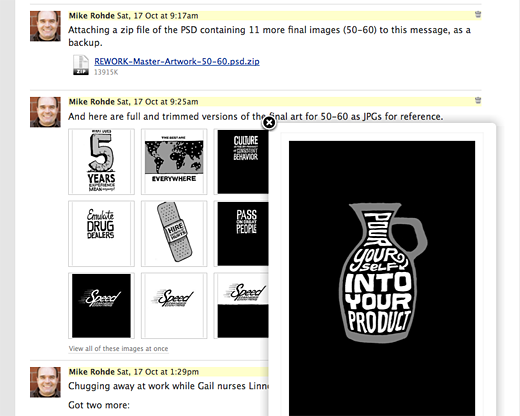Open the Culture Behavior black thumbnail
The height and width of the screenshot is (416, 520).
tap(243, 161)
